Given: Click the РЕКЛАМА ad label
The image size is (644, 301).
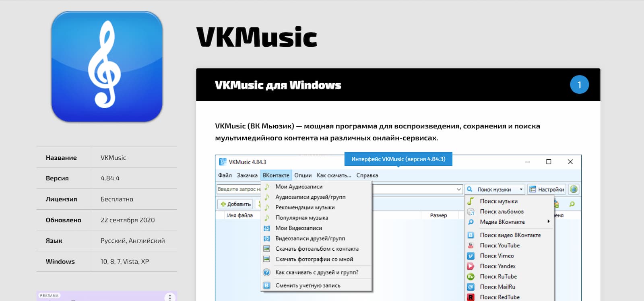Looking at the screenshot, I should [49, 295].
